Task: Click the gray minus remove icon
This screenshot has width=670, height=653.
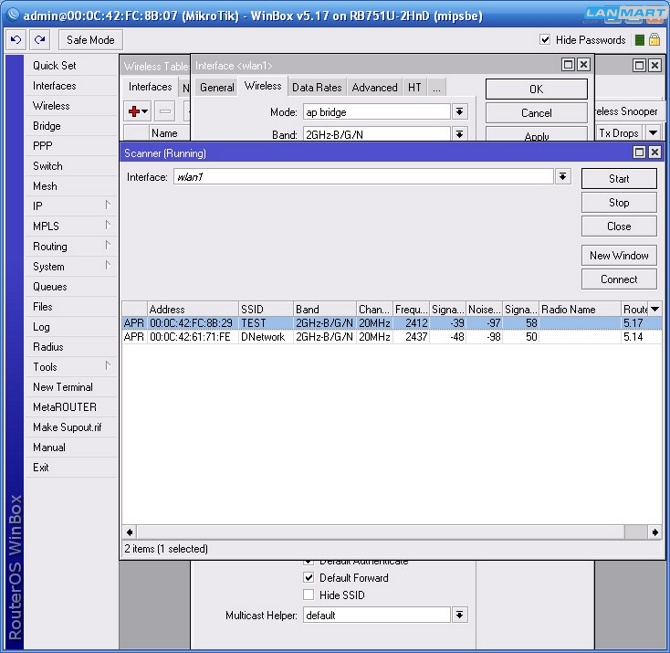Action: [165, 112]
